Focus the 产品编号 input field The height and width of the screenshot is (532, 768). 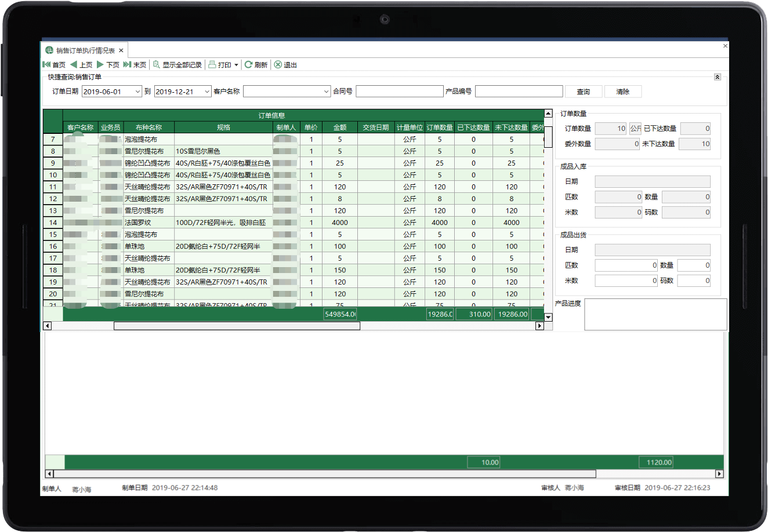point(519,92)
